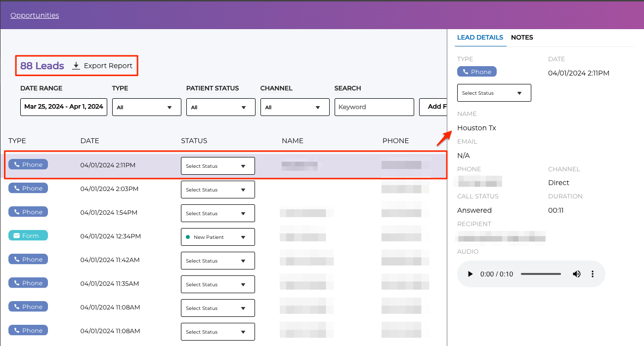Viewport: 644px width, 346px height.
Task: Open the Type filter dropdown
Action: coord(146,107)
